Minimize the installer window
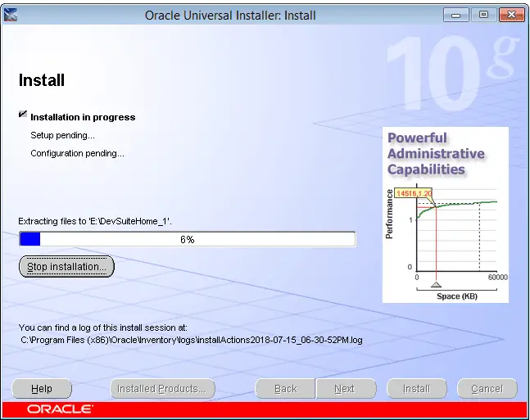The height and width of the screenshot is (420, 530). pos(456,16)
